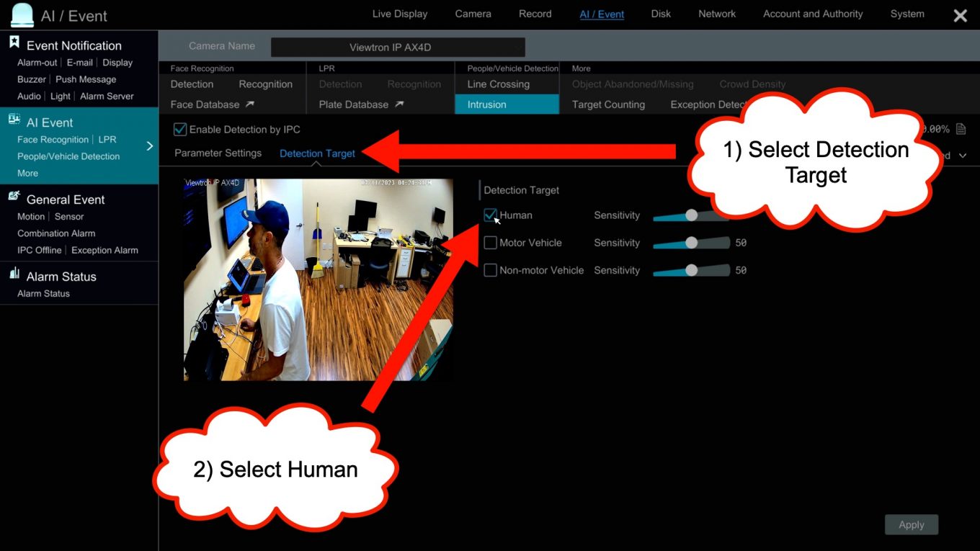The image size is (980, 551).
Task: Open Face Database via its arrow icon
Action: click(x=249, y=104)
